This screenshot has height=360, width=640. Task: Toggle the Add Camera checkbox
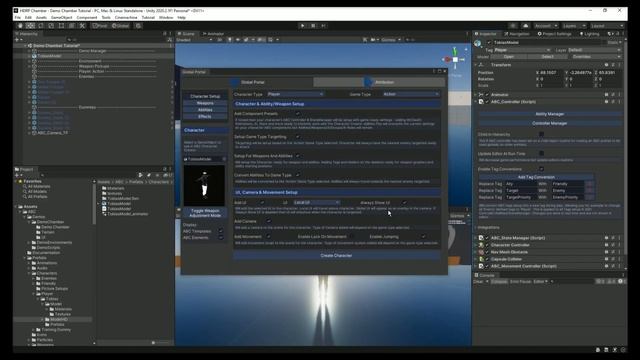(268, 221)
